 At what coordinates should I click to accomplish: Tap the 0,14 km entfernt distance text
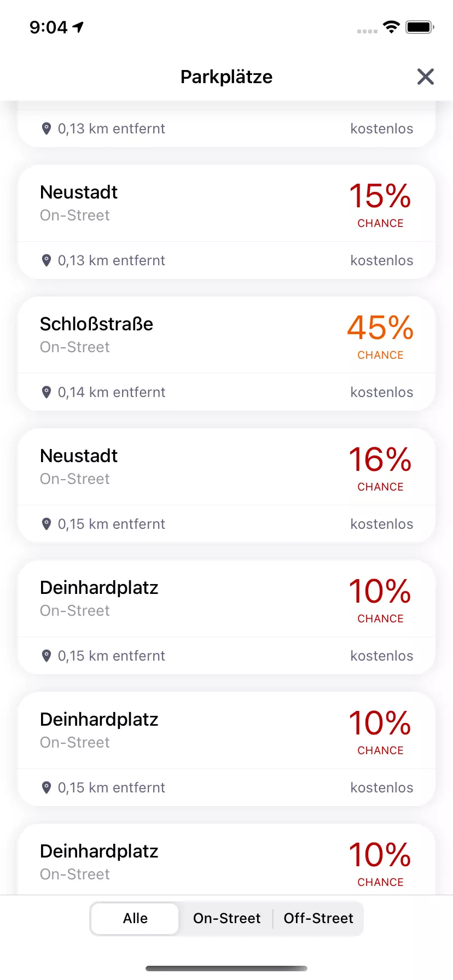pos(112,392)
